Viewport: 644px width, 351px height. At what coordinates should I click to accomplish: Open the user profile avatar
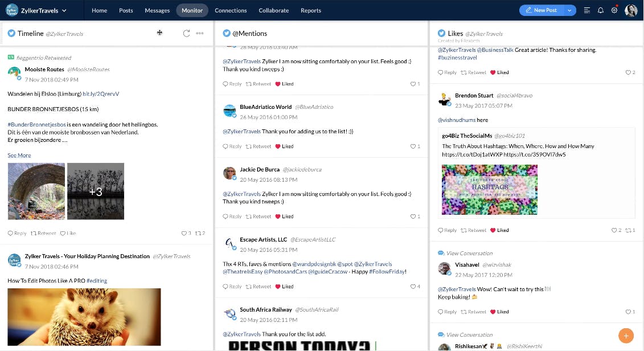[631, 10]
